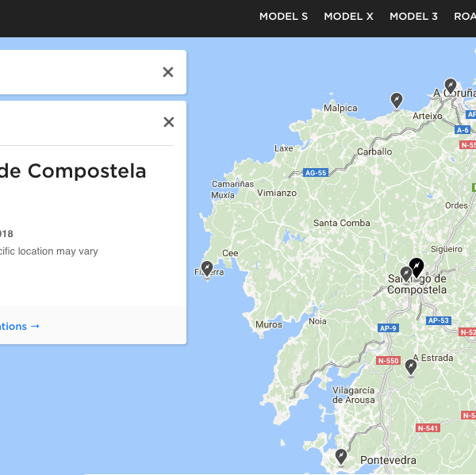Click the 'location may vary' note text
The height and width of the screenshot is (475, 476).
tap(58, 251)
